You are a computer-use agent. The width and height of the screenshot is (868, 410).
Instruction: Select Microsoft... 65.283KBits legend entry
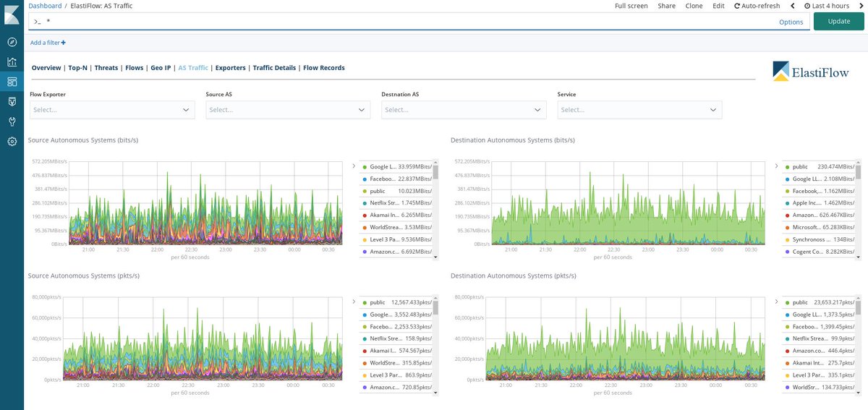(818, 227)
